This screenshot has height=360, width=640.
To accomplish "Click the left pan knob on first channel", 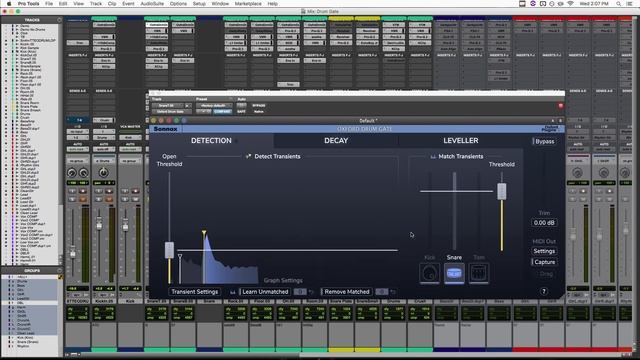I will [72, 173].
